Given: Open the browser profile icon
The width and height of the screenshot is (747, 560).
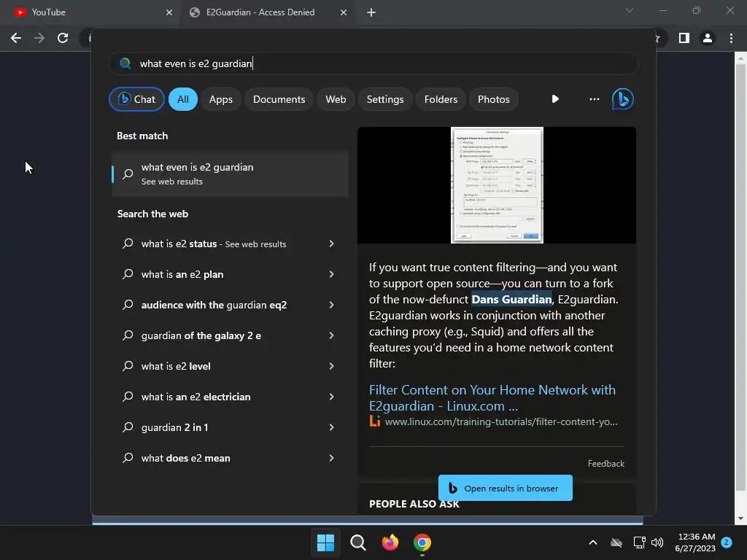Looking at the screenshot, I should pyautogui.click(x=708, y=38).
